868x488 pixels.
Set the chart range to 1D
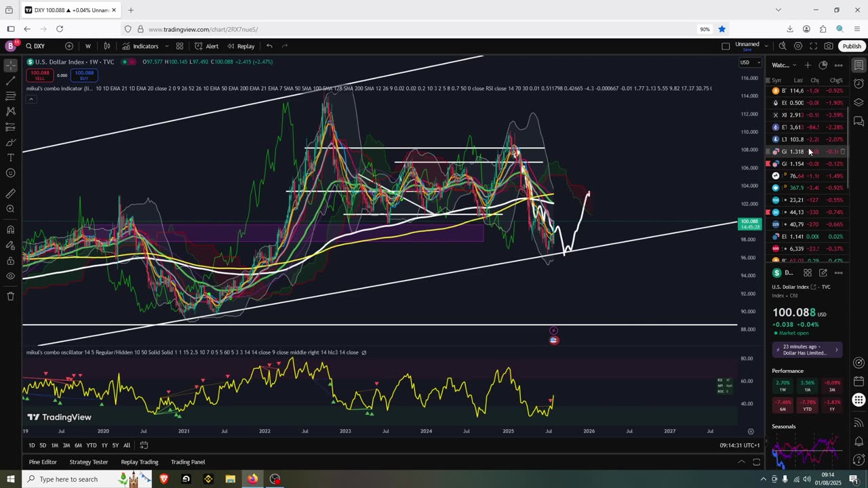point(32,445)
